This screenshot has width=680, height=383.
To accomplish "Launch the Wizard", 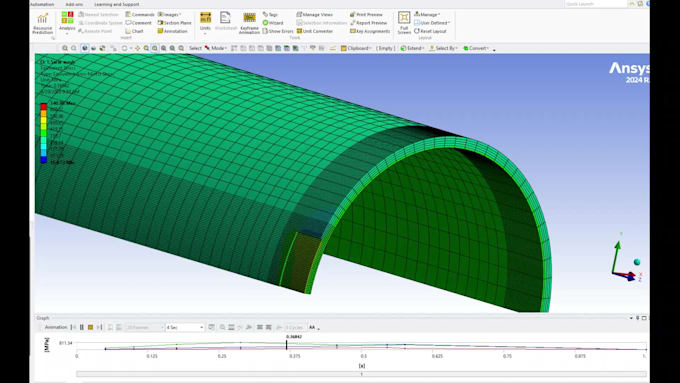I will (273, 23).
